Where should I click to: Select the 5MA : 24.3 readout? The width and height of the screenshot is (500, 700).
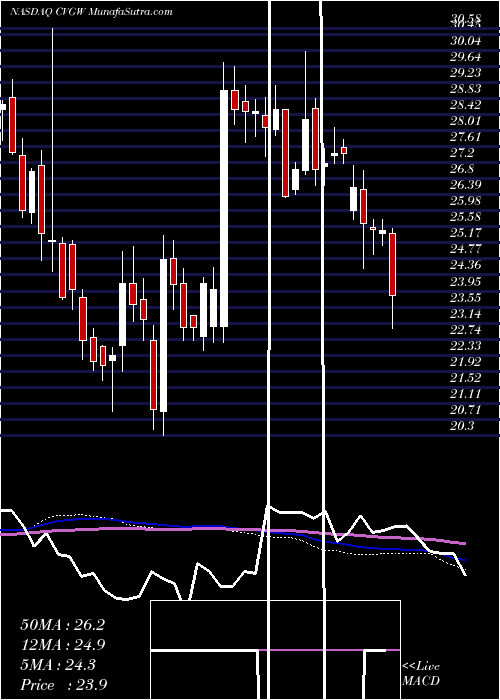(x=58, y=665)
